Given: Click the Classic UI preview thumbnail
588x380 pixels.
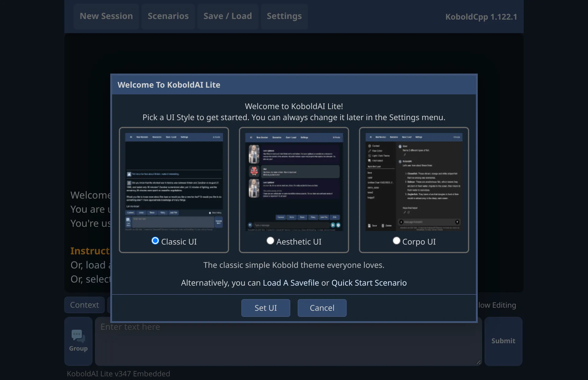Looking at the screenshot, I should [x=174, y=182].
